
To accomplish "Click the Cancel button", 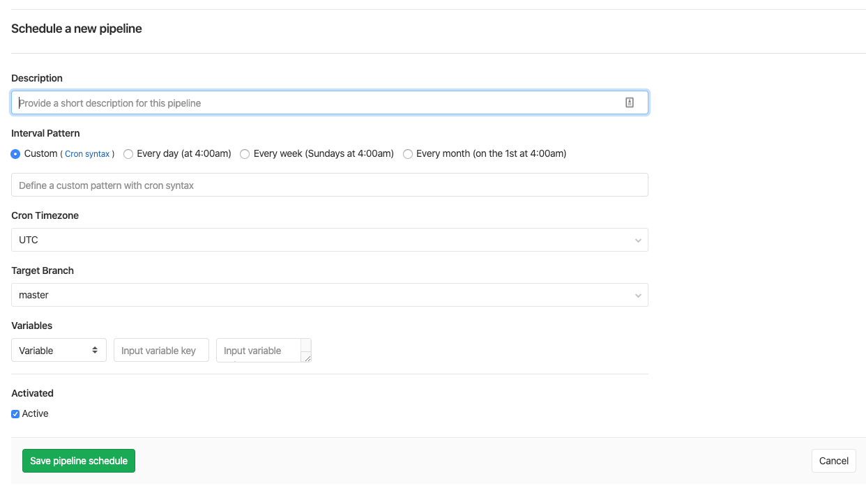I will (833, 460).
